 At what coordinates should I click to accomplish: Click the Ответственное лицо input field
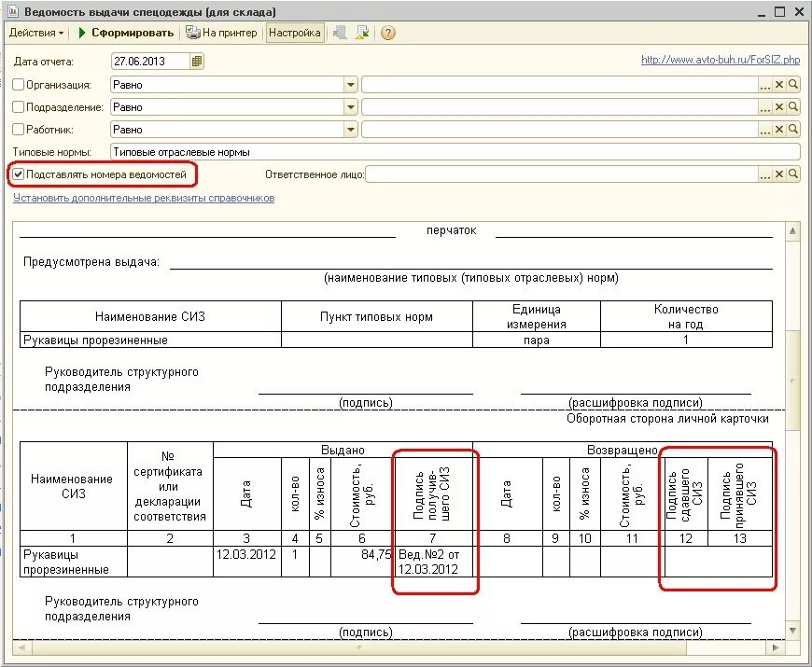click(x=562, y=174)
